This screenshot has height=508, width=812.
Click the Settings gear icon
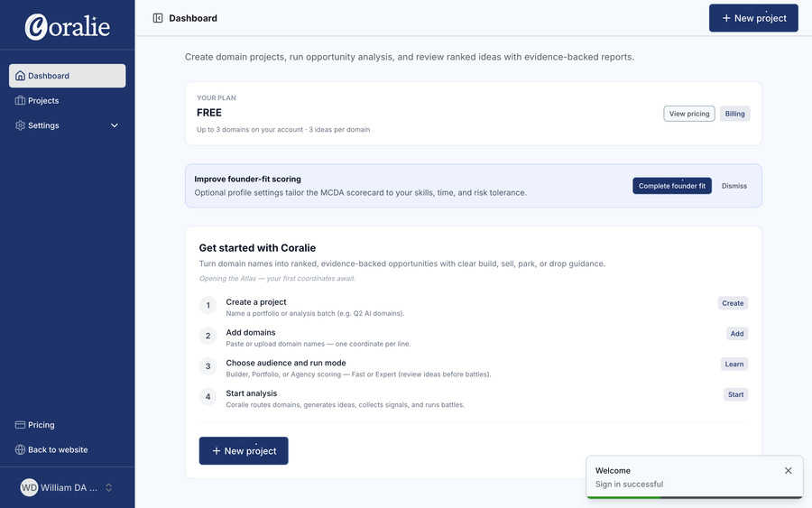[x=20, y=125]
